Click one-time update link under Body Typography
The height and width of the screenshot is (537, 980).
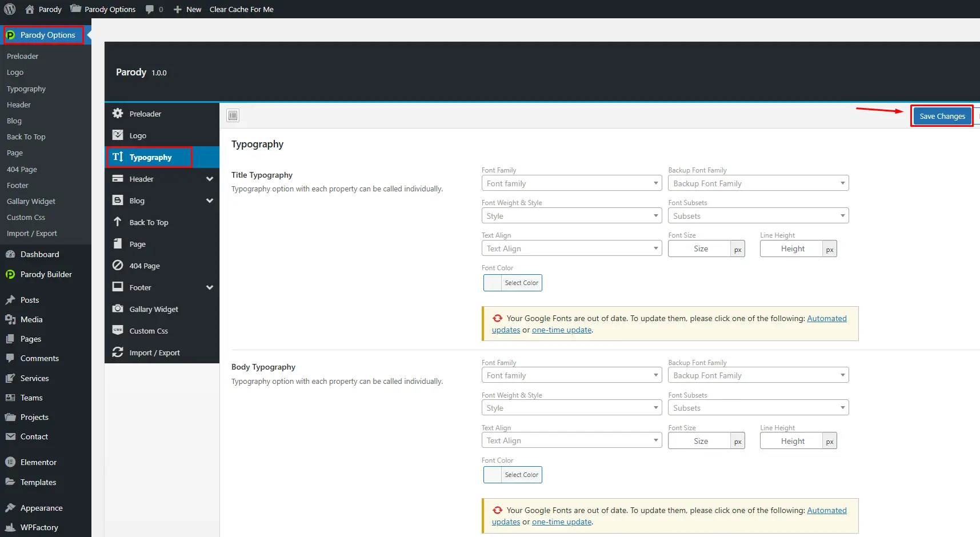562,522
